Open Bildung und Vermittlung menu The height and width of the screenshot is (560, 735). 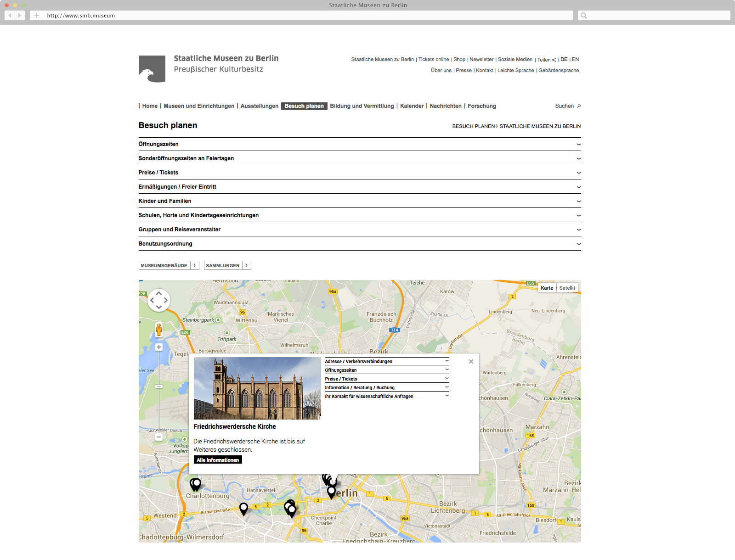coord(362,106)
